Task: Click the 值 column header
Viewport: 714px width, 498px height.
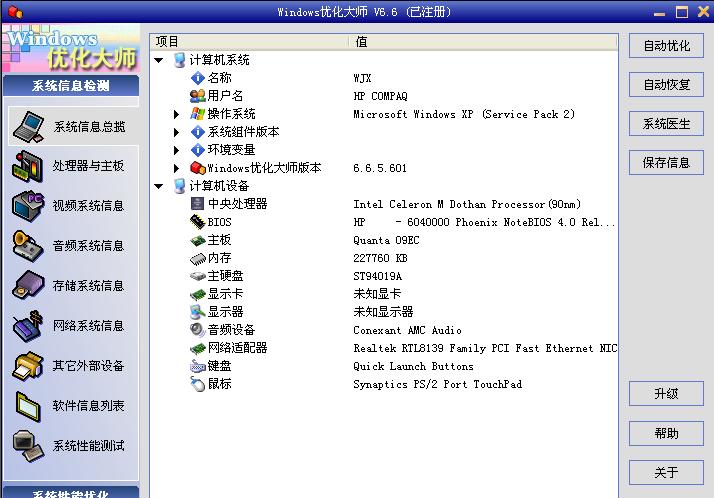Action: pyautogui.click(x=484, y=42)
